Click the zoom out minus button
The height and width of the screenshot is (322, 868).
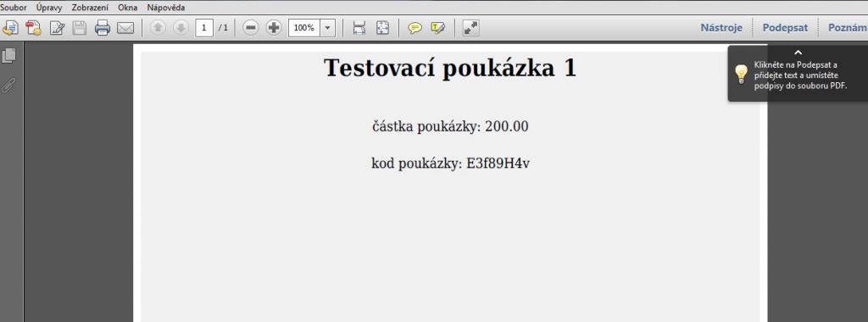click(x=251, y=28)
